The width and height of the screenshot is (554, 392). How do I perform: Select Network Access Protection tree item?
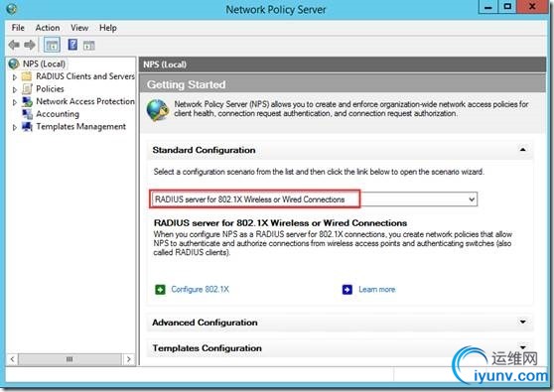85,101
